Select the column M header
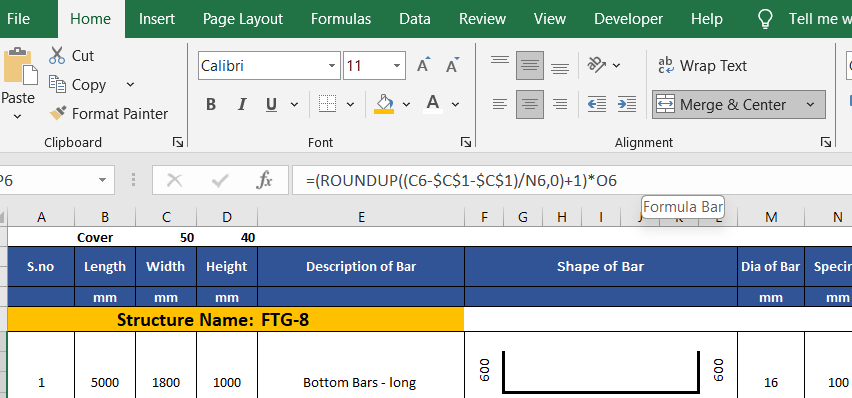Viewport: 852px width, 398px height. 771,217
